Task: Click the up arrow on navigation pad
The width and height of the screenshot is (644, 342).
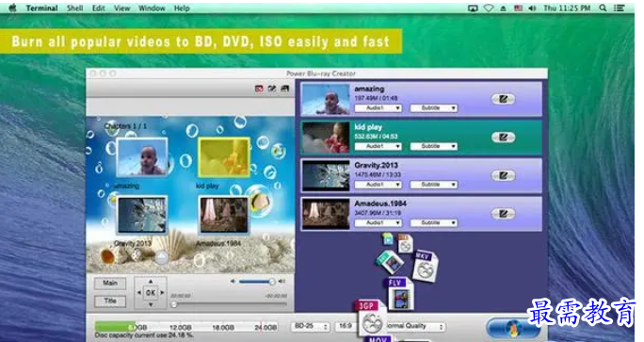Action: click(151, 282)
